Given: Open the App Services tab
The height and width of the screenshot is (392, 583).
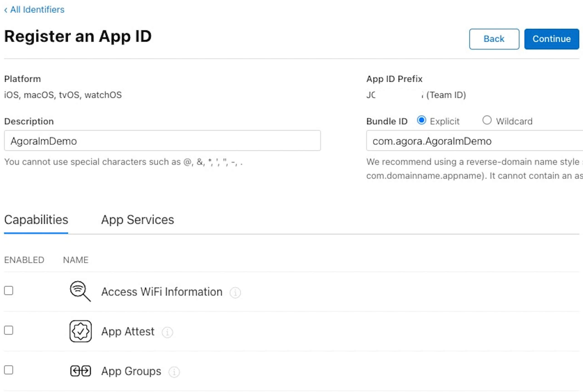Looking at the screenshot, I should tap(137, 220).
